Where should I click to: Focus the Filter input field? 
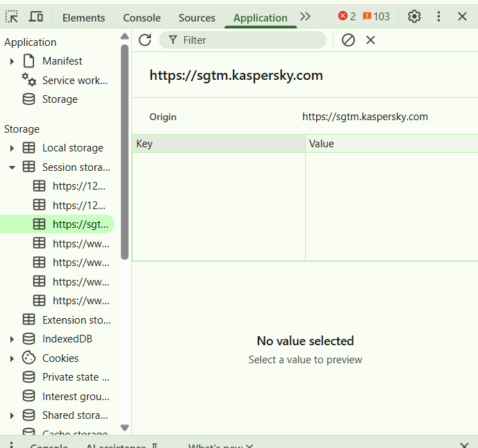[242, 40]
